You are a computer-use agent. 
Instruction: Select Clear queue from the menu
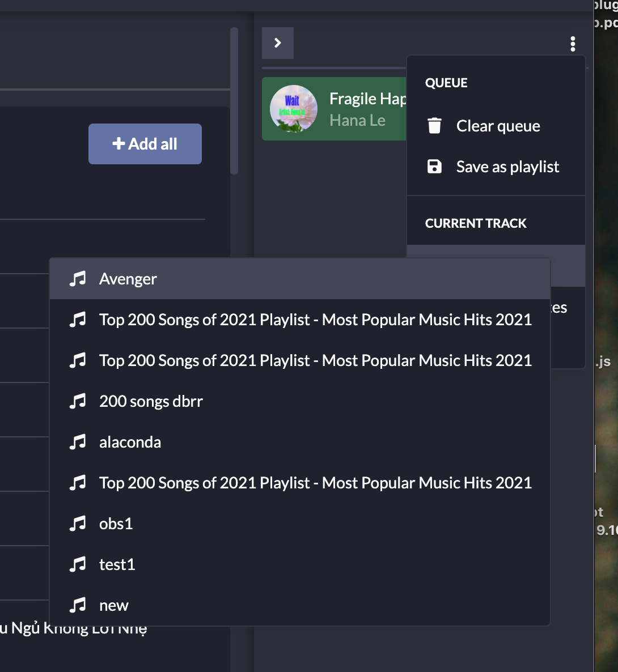coord(497,126)
